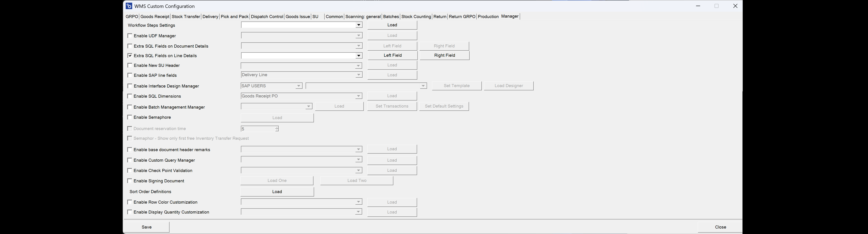Check Enable Signing Document option

130,181
